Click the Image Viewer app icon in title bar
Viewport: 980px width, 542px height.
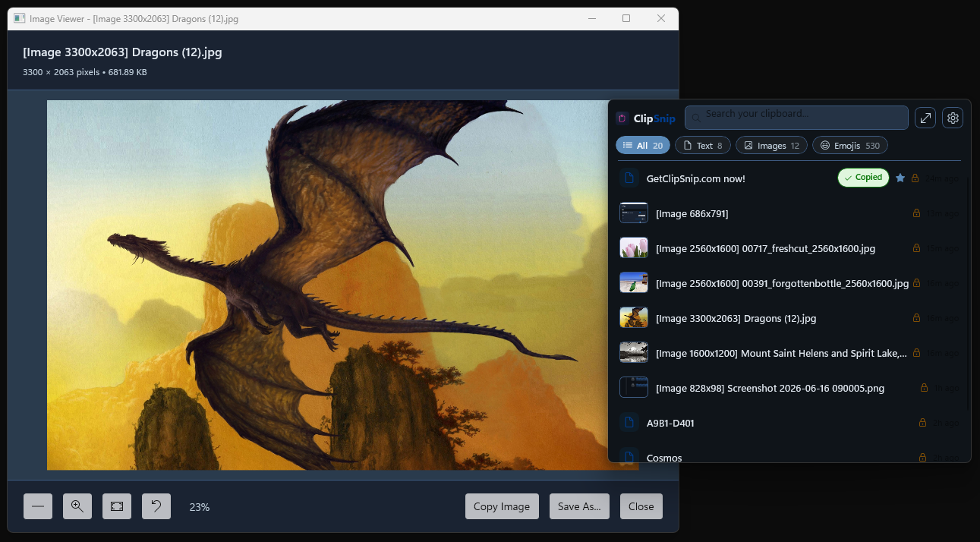[x=20, y=18]
